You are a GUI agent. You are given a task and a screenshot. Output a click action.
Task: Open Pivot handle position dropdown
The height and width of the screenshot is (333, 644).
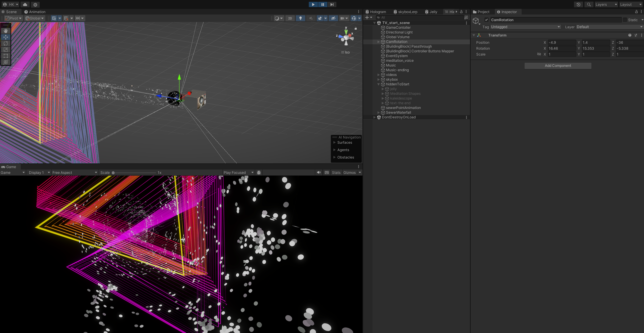[13, 18]
